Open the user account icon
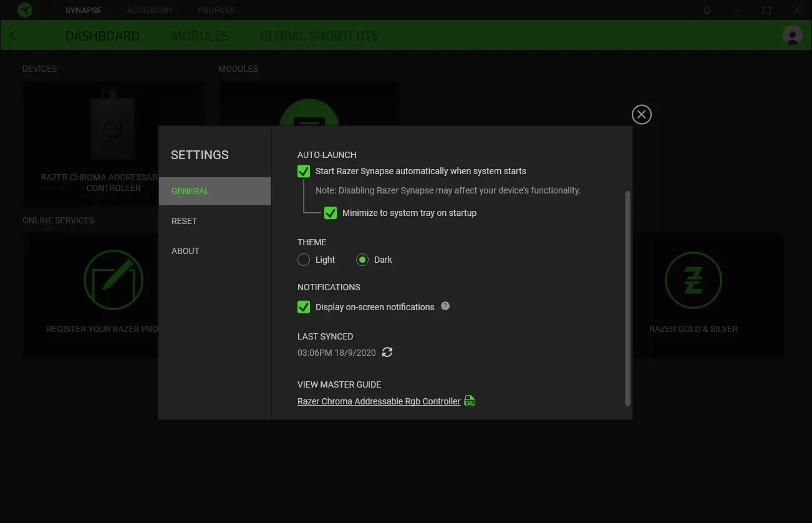Viewport: 812px width, 523px height. [x=791, y=35]
